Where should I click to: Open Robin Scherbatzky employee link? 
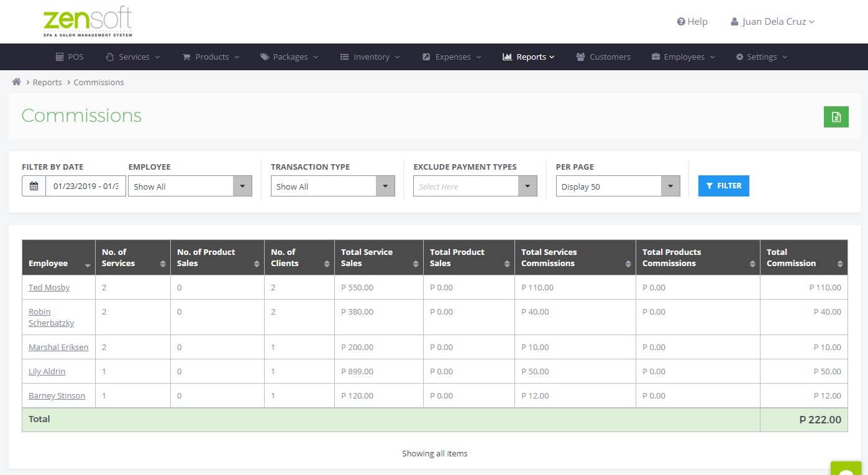(x=51, y=317)
